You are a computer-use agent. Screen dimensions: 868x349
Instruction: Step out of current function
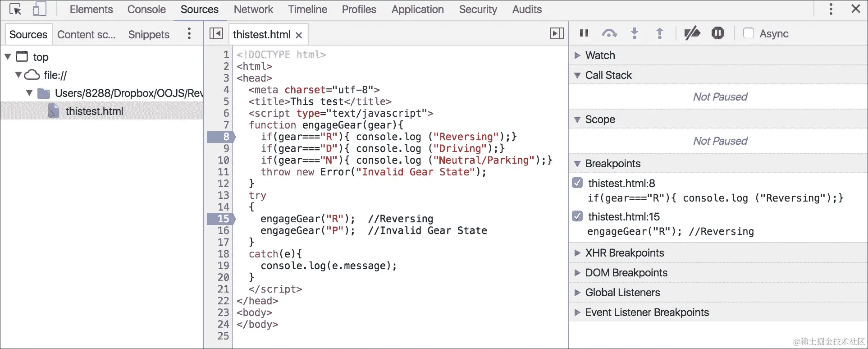[x=660, y=33]
